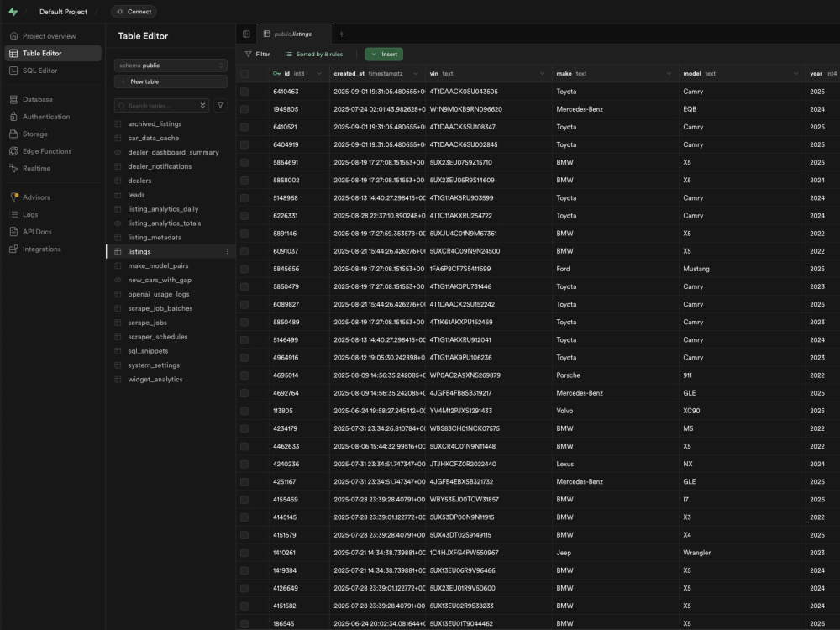Open the scrape_jobs table

click(x=147, y=323)
